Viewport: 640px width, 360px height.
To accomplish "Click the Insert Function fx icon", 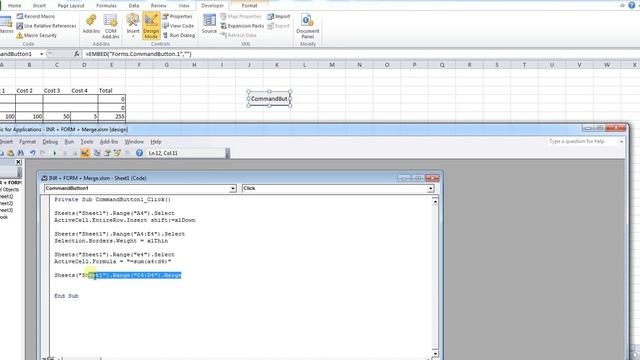I will 76,54.
